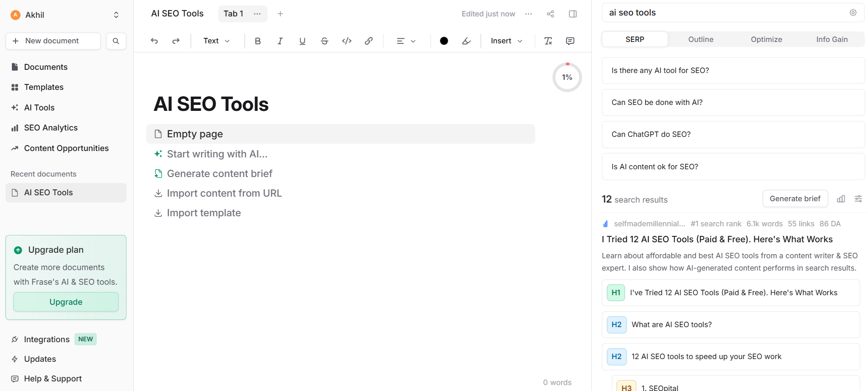
Task: Apply strikethrough formatting
Action: tap(325, 41)
